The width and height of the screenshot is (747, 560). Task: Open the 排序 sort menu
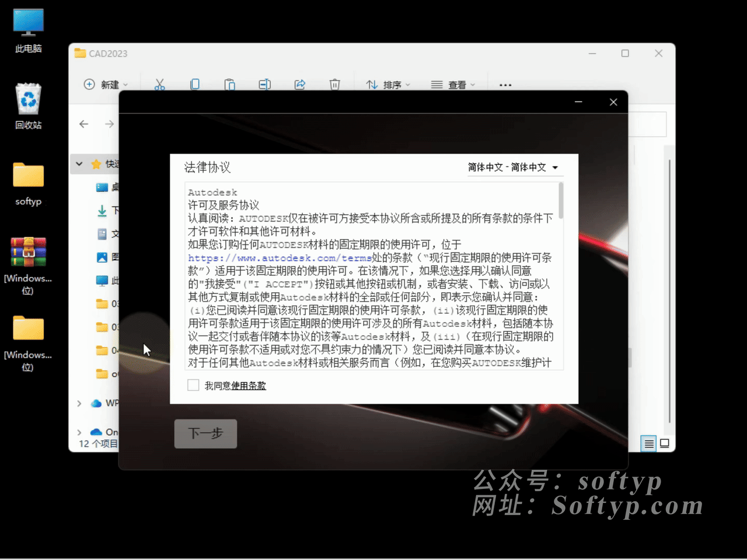tap(388, 85)
